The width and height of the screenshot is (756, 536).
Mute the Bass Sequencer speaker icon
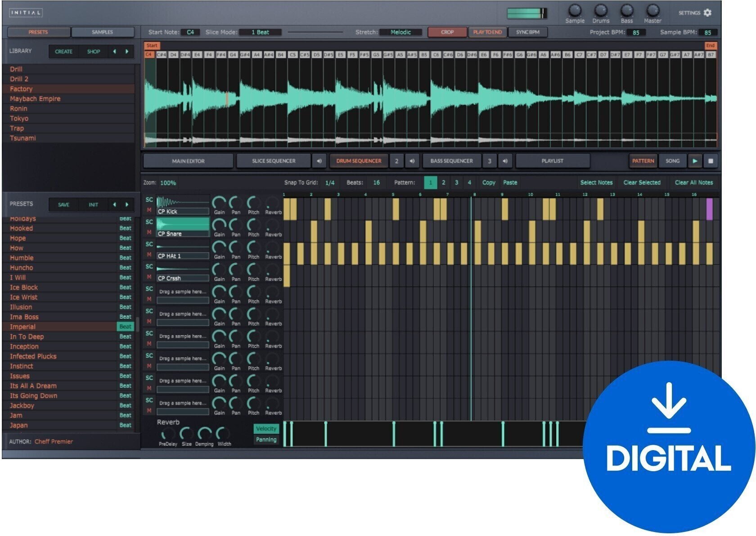(505, 161)
